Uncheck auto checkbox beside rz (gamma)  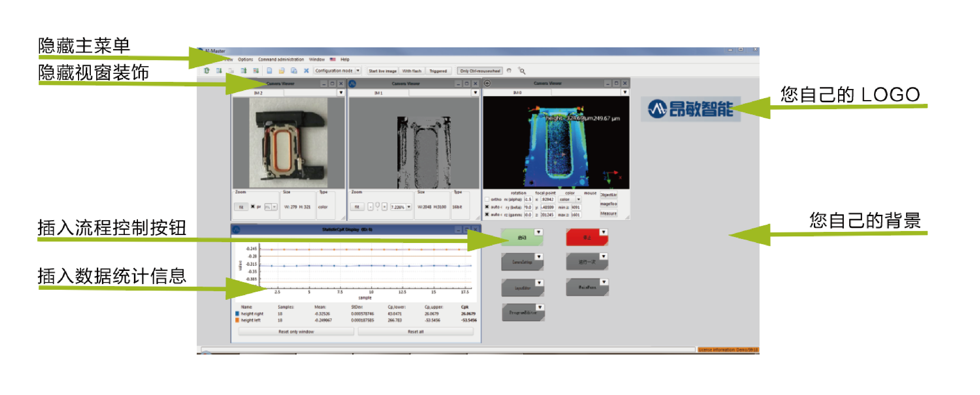point(487,214)
